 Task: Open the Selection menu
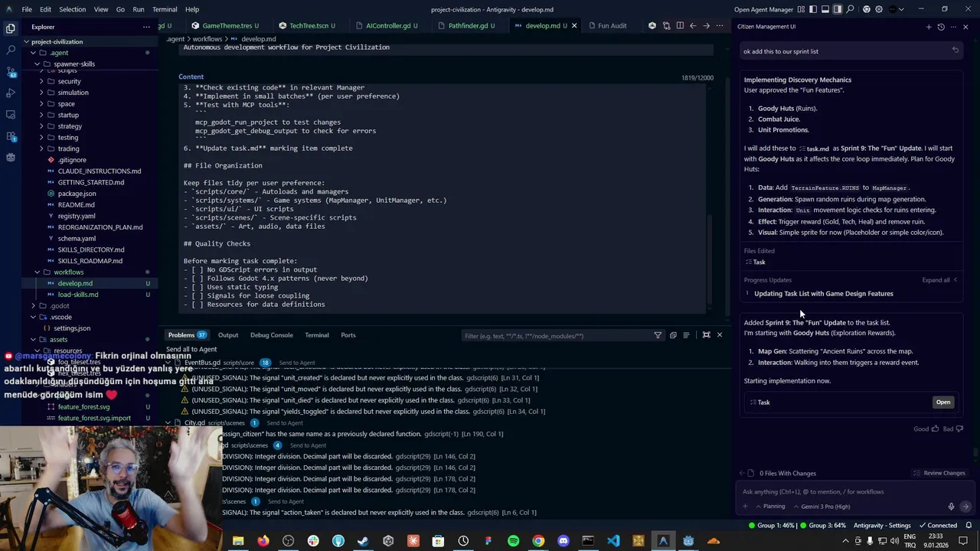(72, 9)
